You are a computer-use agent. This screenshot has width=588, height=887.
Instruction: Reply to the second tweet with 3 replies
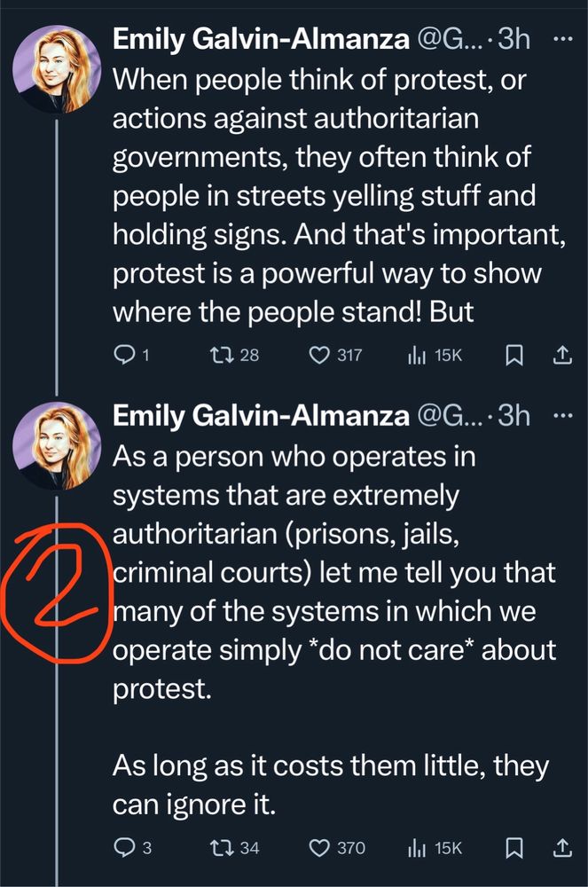tap(123, 848)
